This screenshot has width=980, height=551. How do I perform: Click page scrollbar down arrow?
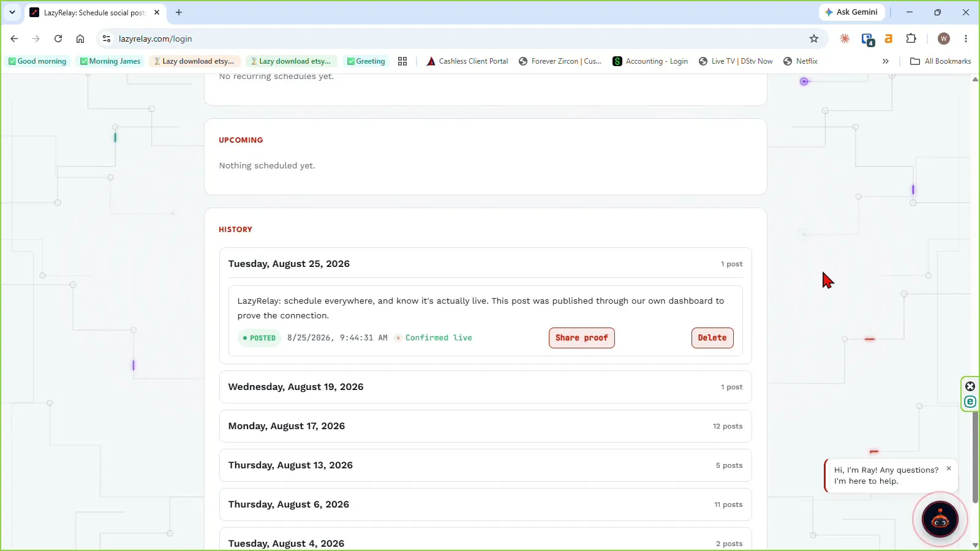[975, 545]
